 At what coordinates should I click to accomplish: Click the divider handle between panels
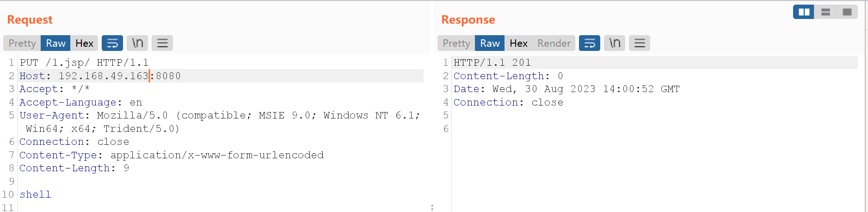(x=432, y=208)
